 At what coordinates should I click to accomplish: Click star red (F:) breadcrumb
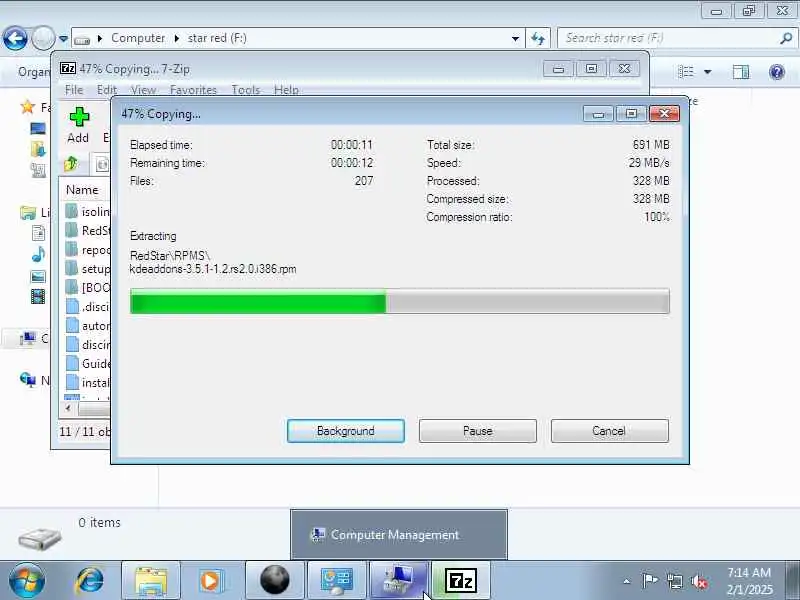click(217, 38)
